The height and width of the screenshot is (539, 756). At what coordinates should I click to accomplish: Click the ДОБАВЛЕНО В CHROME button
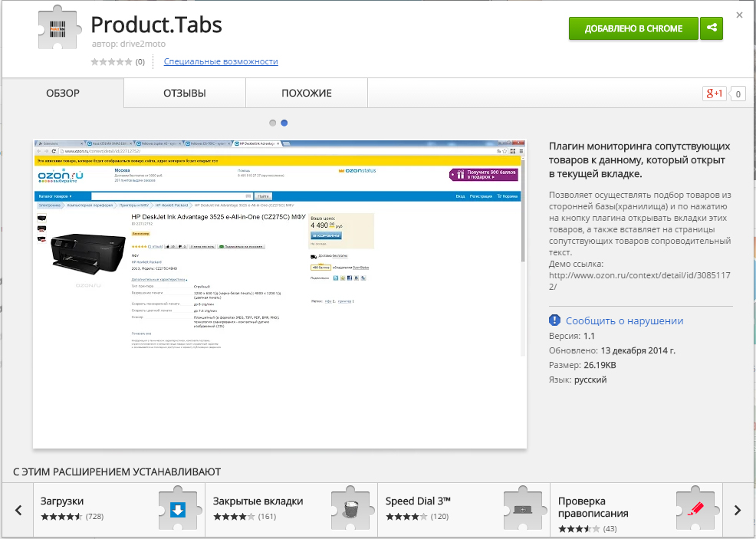click(633, 28)
